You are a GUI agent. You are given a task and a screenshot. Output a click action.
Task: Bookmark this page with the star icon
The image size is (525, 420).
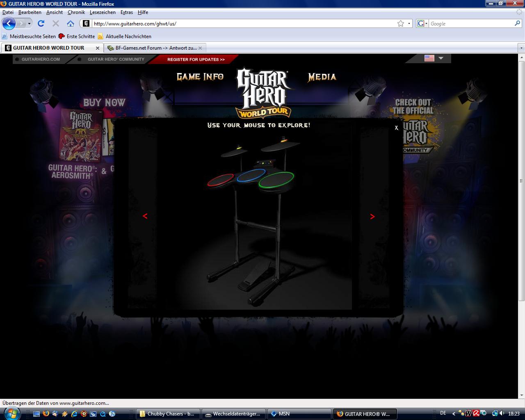(x=401, y=23)
